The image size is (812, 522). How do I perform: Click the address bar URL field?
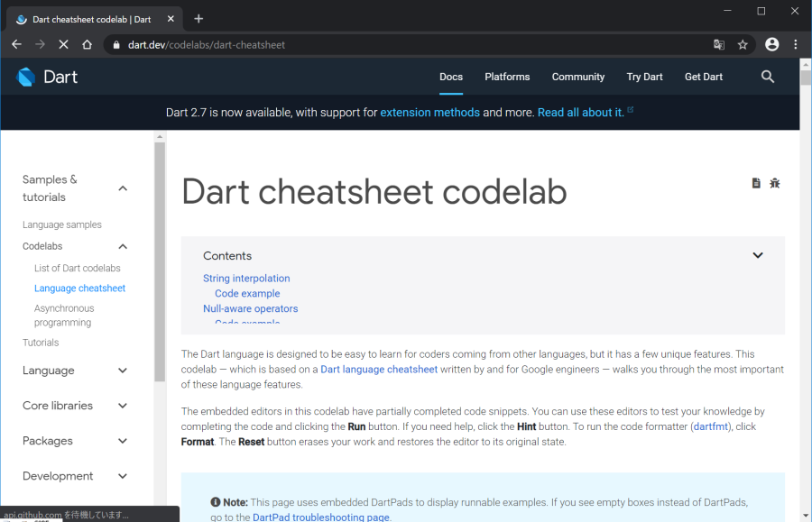click(x=406, y=44)
